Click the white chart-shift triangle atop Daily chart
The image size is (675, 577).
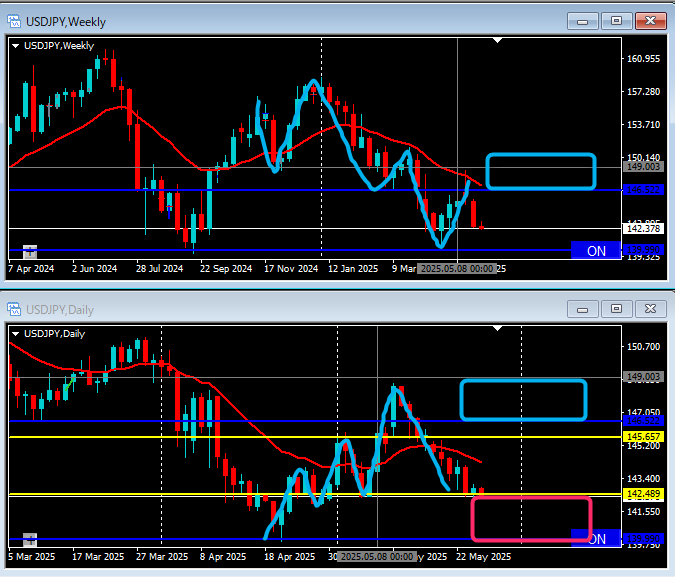click(498, 329)
